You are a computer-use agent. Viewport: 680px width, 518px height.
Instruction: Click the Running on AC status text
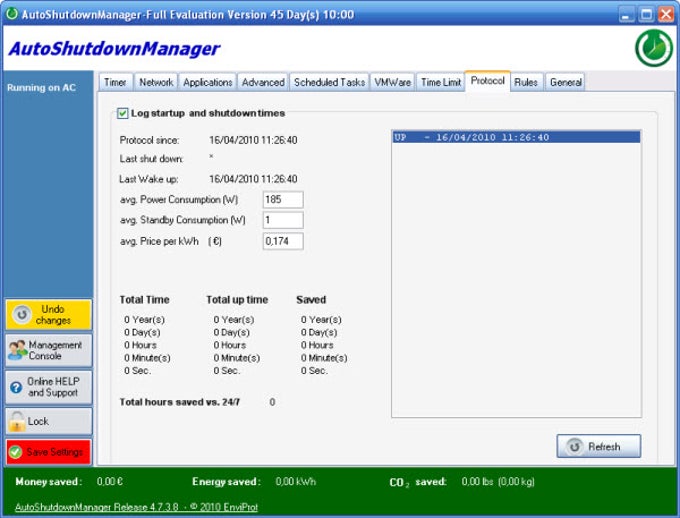click(41, 88)
